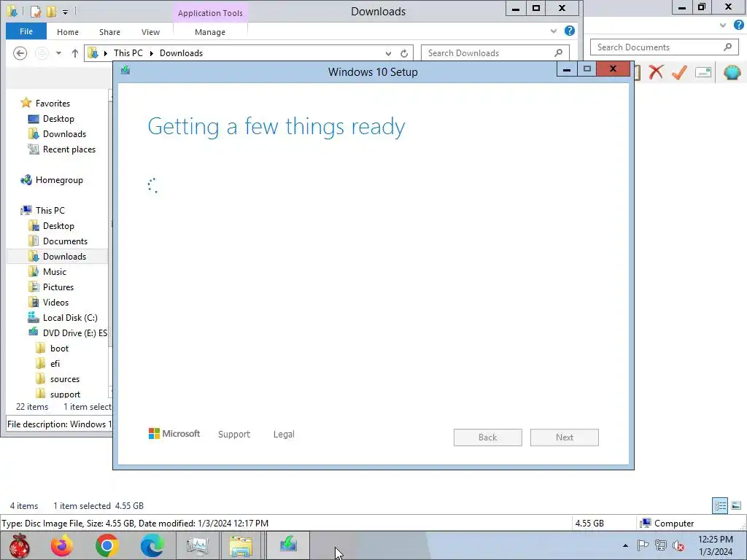This screenshot has width=747, height=560.
Task: Click the Windows 10 Setup title bar icon
Action: pos(125,71)
